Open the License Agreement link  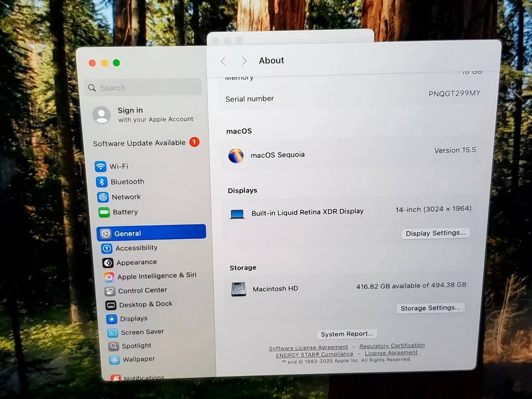pyautogui.click(x=391, y=352)
